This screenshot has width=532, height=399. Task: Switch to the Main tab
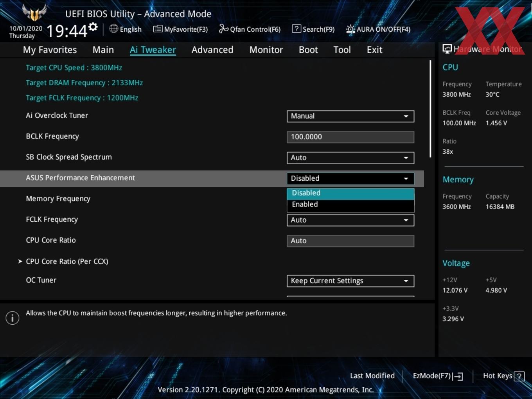click(103, 50)
